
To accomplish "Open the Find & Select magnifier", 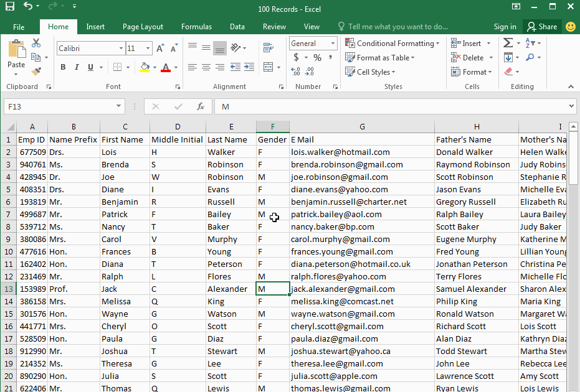I will click(x=531, y=57).
